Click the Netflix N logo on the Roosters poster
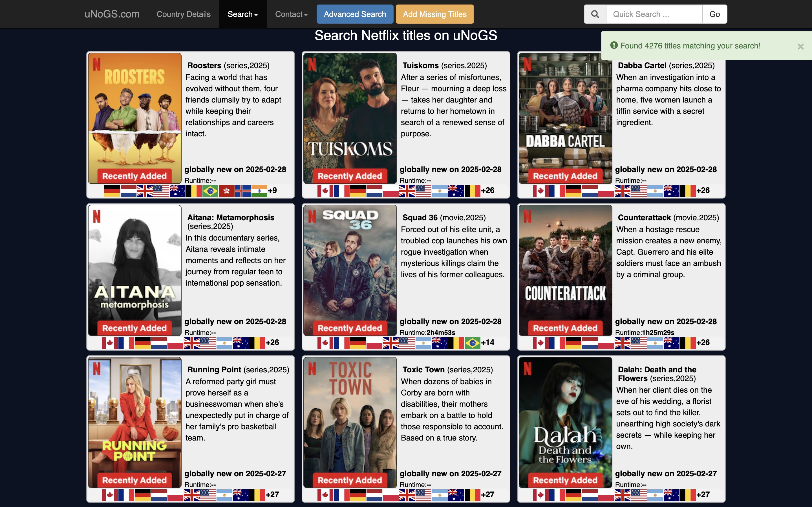812x507 pixels. coord(97,65)
